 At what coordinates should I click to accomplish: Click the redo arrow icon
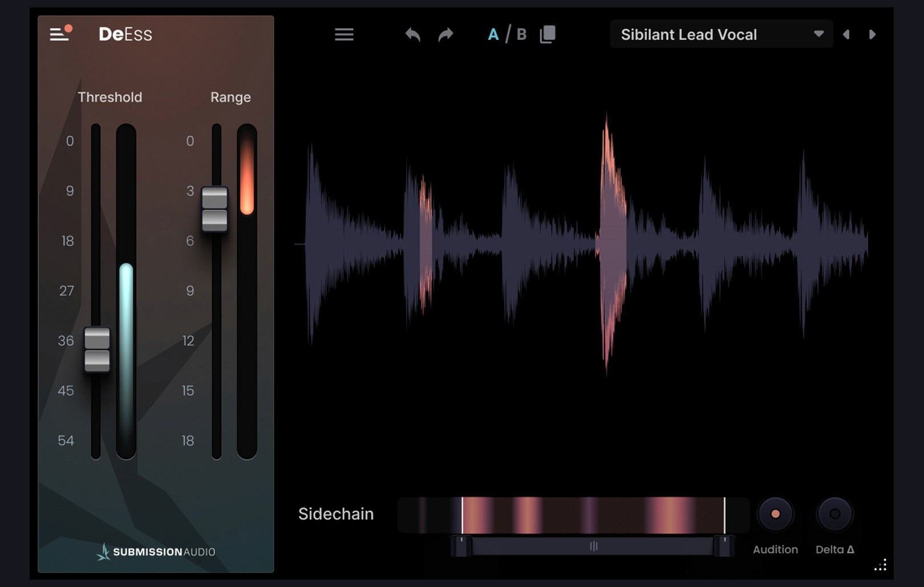pyautogui.click(x=445, y=34)
